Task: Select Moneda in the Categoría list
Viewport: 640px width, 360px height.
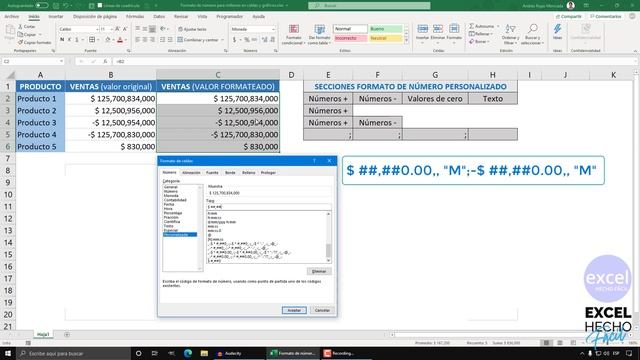Action: (x=171, y=196)
